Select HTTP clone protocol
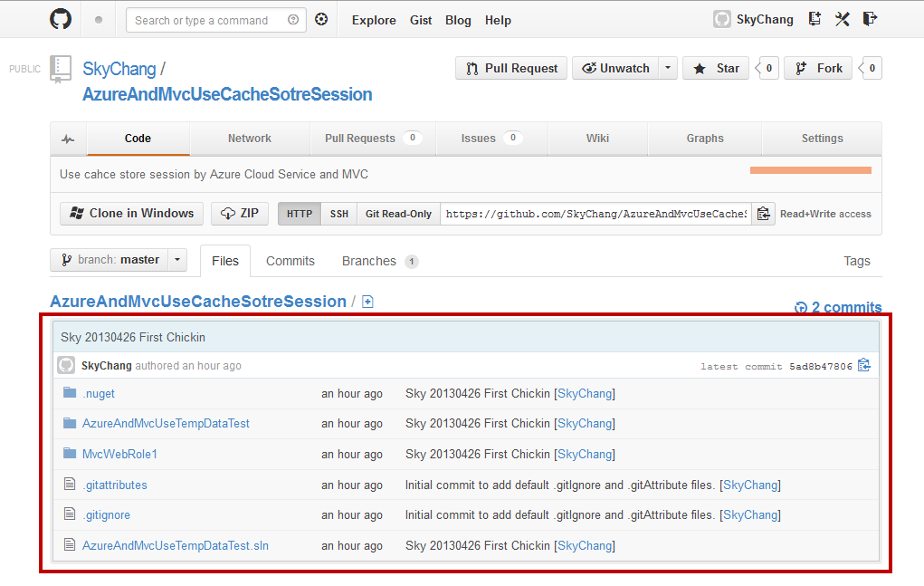 point(300,214)
